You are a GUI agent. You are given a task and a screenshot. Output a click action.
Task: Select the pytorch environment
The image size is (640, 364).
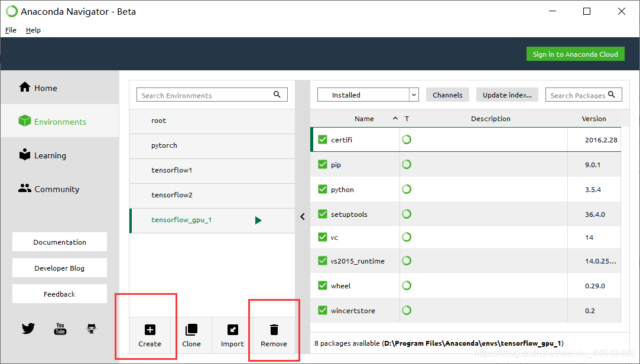click(212, 146)
